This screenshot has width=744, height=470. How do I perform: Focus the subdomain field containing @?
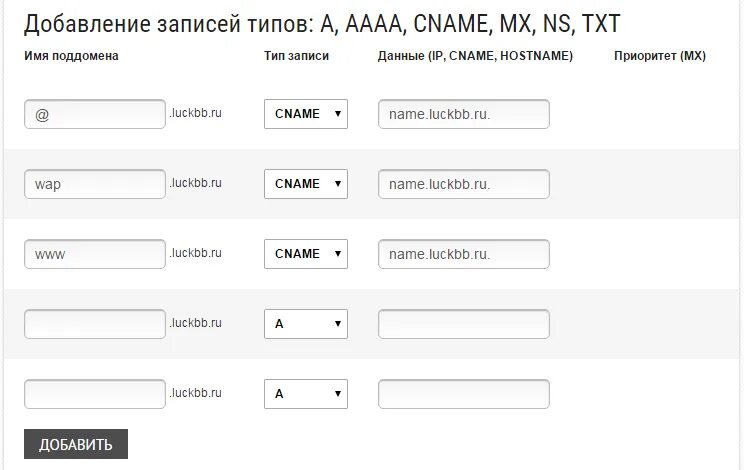click(95, 114)
